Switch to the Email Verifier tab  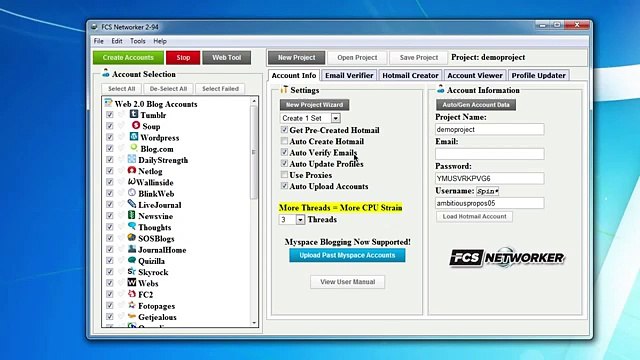coord(349,76)
